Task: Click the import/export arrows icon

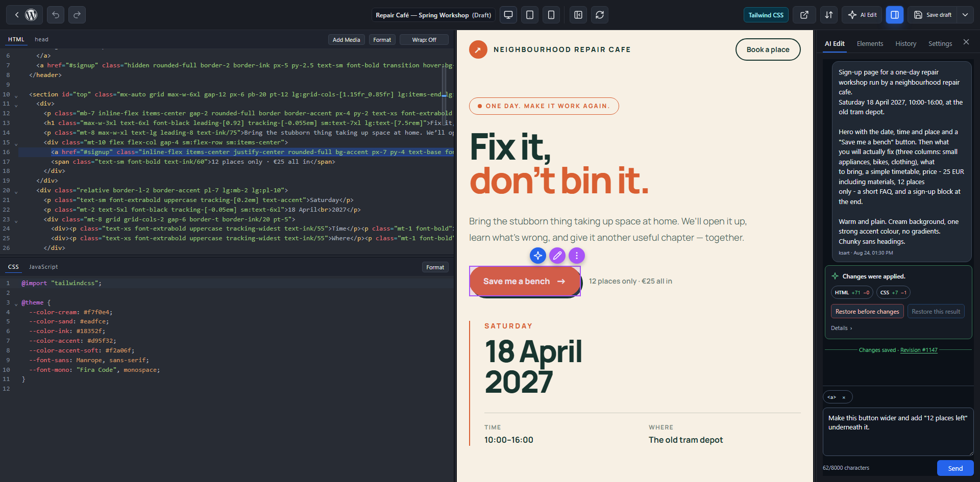Action: click(829, 15)
